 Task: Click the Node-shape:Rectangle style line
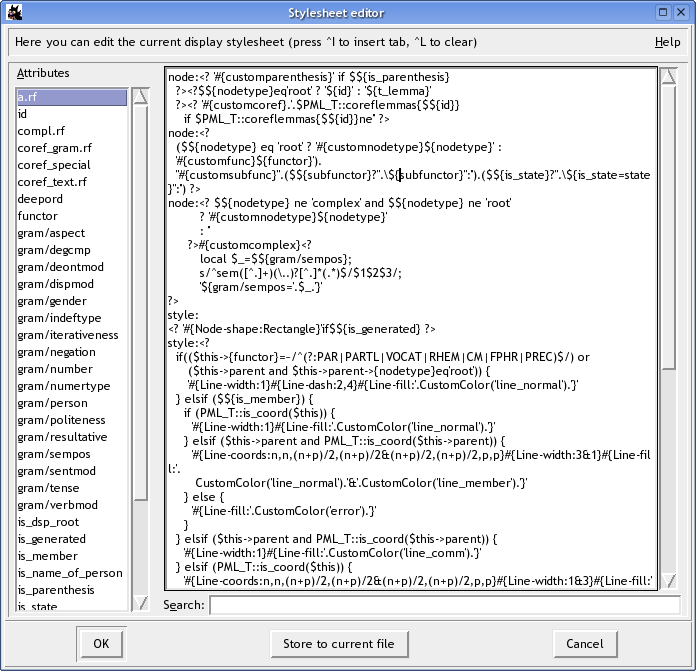pos(301,329)
